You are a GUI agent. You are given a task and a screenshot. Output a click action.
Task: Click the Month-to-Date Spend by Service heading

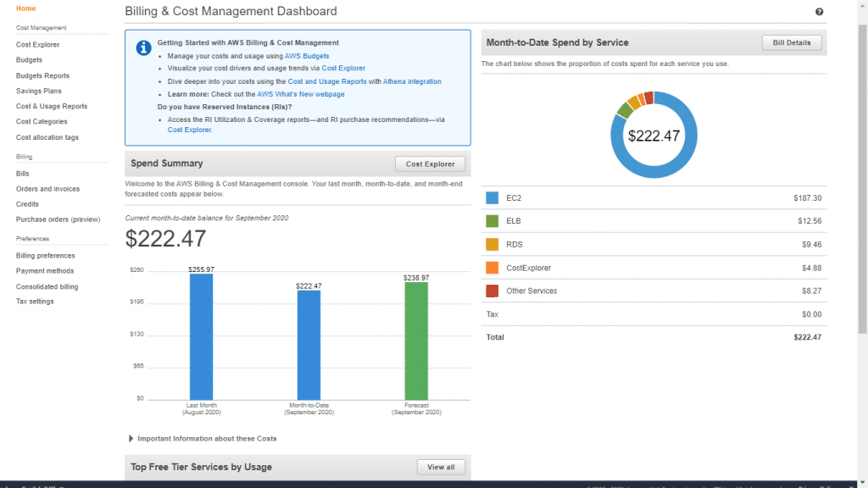558,42
